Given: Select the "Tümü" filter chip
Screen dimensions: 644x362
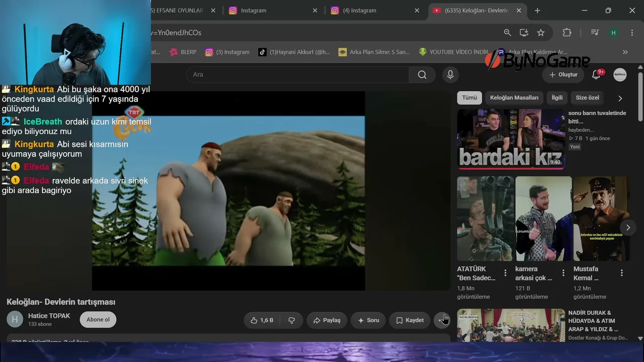Looking at the screenshot, I should pyautogui.click(x=469, y=98).
